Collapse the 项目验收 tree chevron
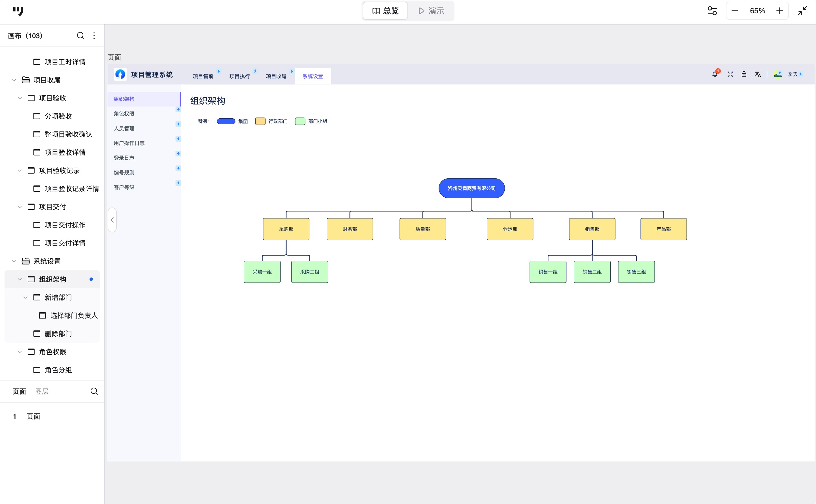The height and width of the screenshot is (504, 816). coord(20,98)
